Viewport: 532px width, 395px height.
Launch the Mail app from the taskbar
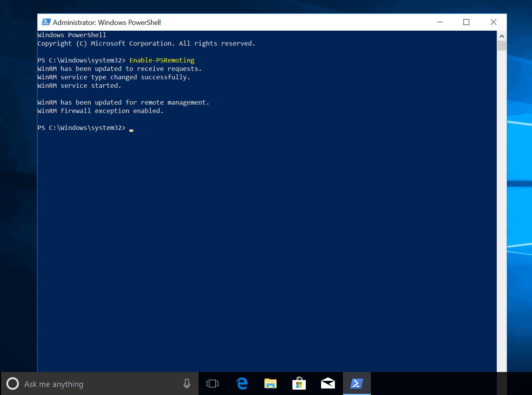pyautogui.click(x=328, y=384)
